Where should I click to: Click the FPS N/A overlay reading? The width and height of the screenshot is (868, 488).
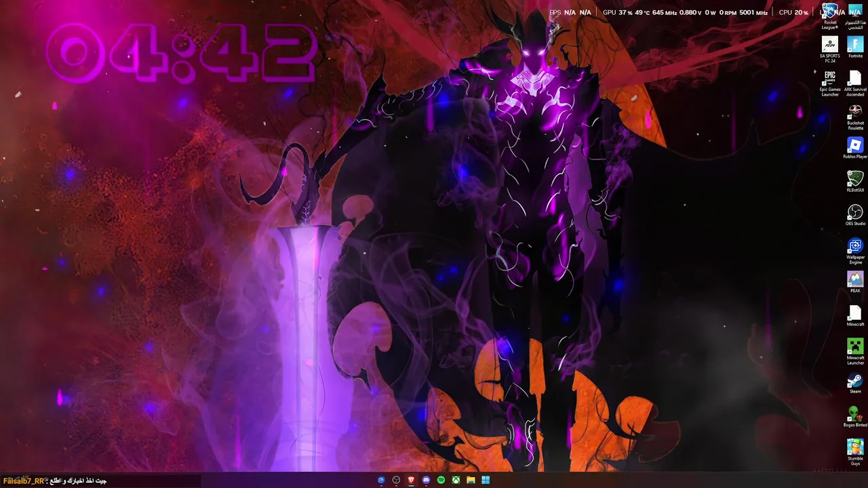click(x=570, y=12)
